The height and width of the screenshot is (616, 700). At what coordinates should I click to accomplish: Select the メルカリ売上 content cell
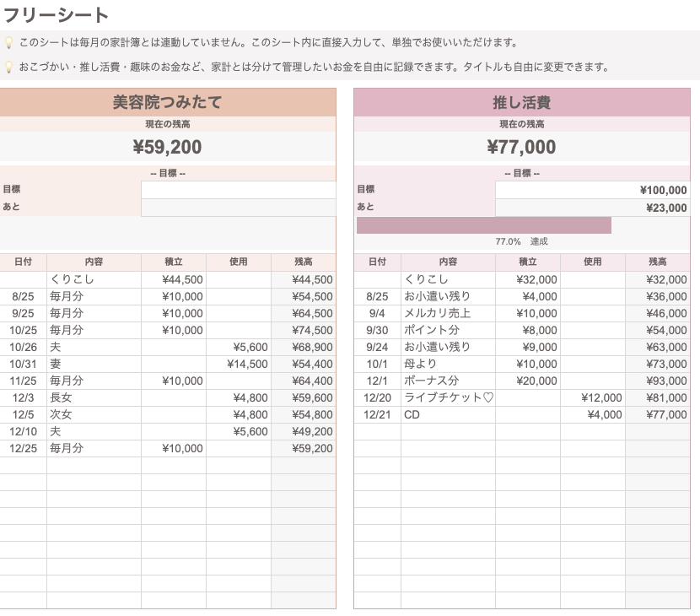(x=448, y=314)
